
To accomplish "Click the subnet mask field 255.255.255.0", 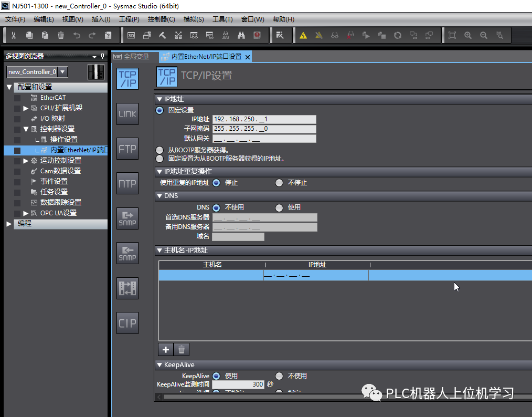I will 264,129.
